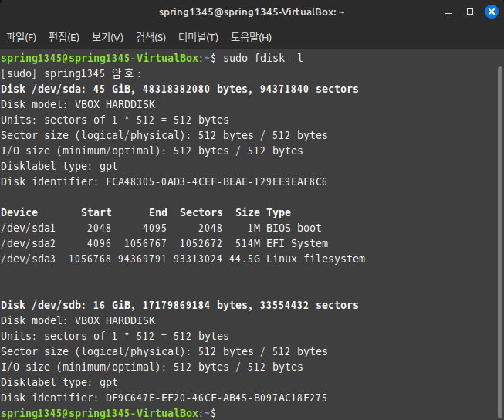
Task: Open the 검색(S) menu
Action: (x=151, y=37)
